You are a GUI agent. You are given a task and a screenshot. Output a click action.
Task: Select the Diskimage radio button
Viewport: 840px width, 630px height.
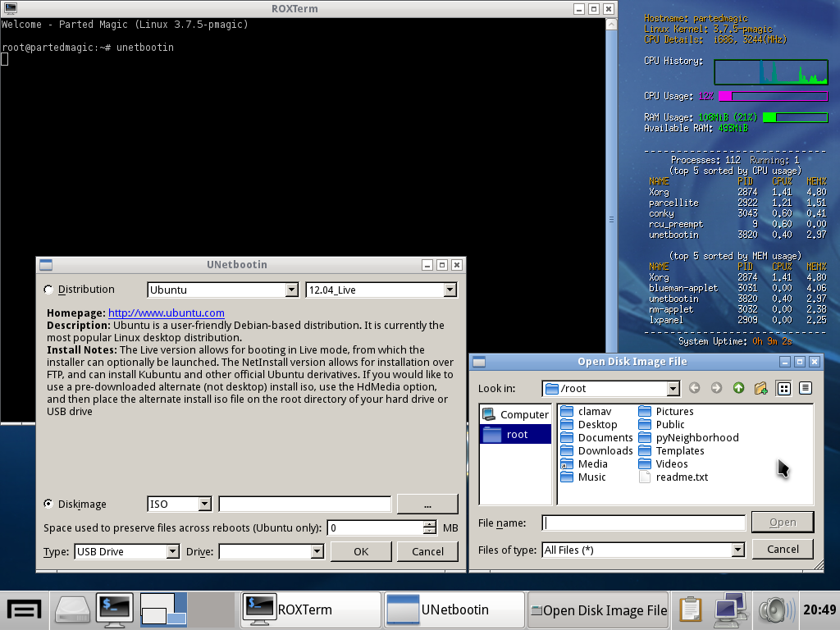[x=48, y=504]
